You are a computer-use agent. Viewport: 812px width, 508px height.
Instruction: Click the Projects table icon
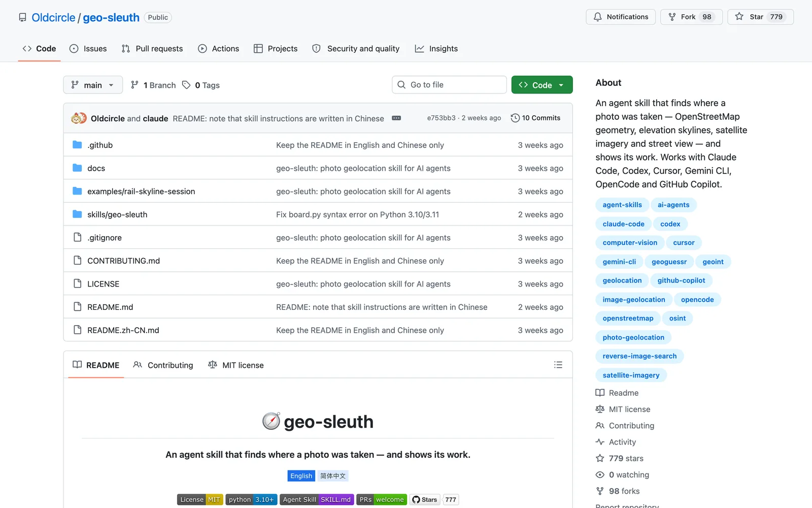click(x=258, y=49)
